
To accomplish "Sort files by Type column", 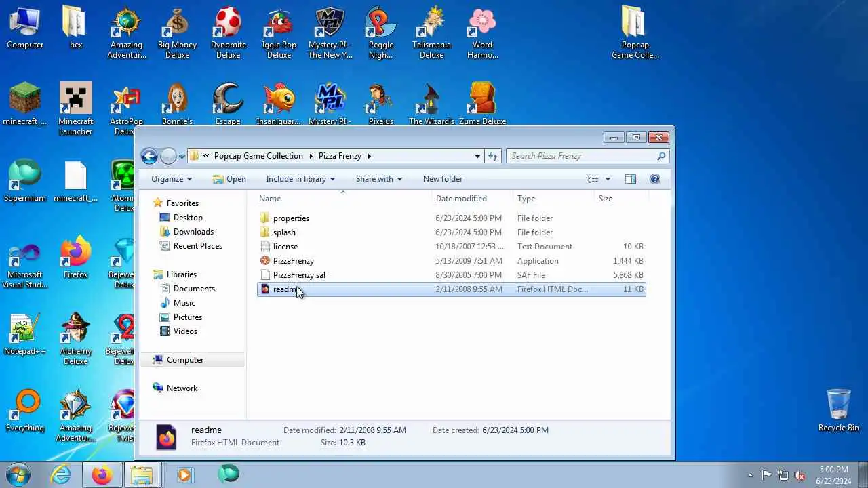I will coord(553,199).
